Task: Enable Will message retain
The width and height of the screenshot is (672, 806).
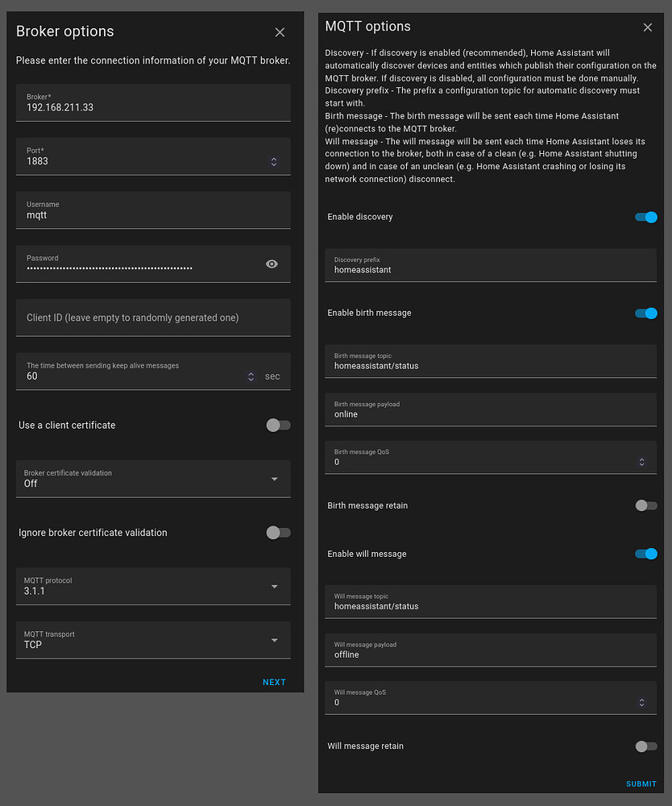Action: pos(645,746)
